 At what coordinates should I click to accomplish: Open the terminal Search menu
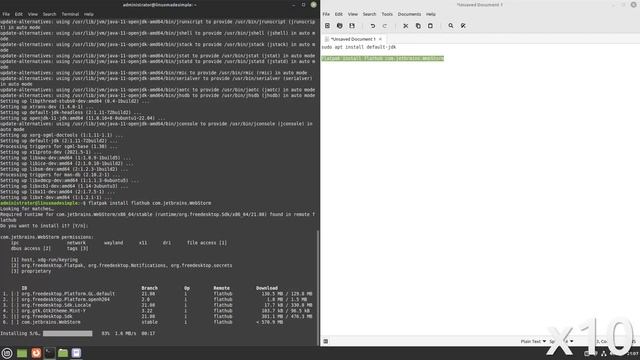[49, 14]
